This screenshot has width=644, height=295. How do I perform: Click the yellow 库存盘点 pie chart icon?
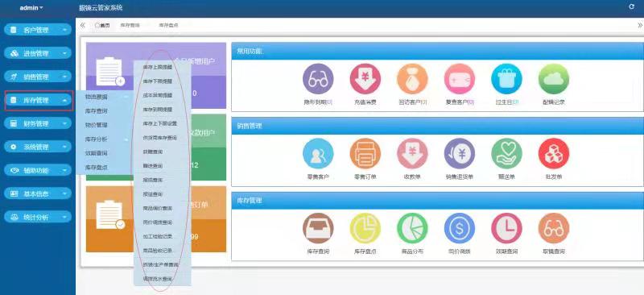point(365,228)
